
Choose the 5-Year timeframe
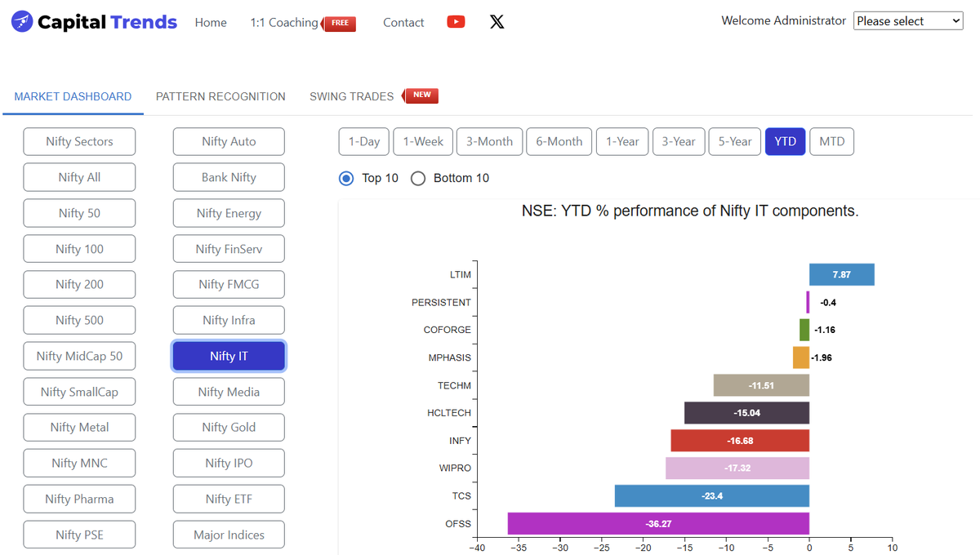tap(735, 141)
